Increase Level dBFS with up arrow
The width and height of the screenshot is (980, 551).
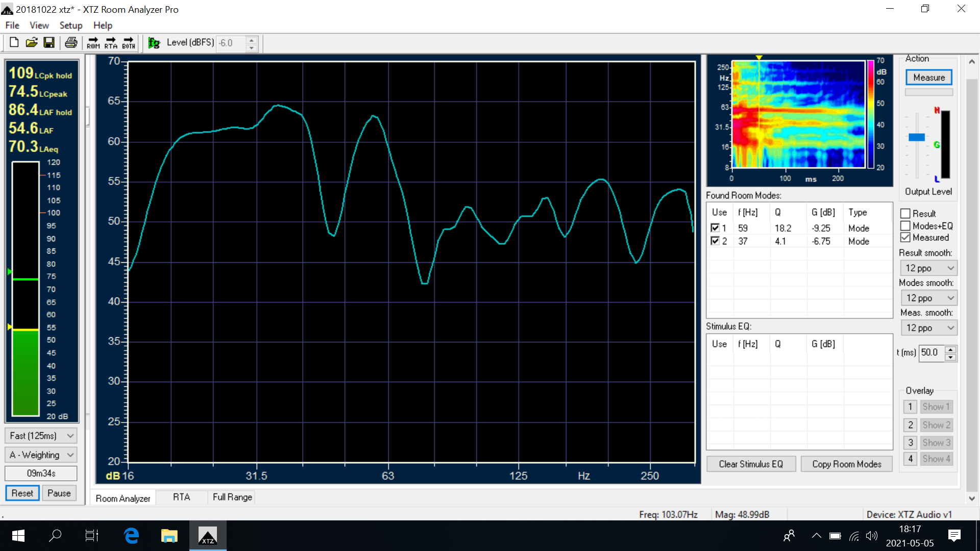[251, 39]
